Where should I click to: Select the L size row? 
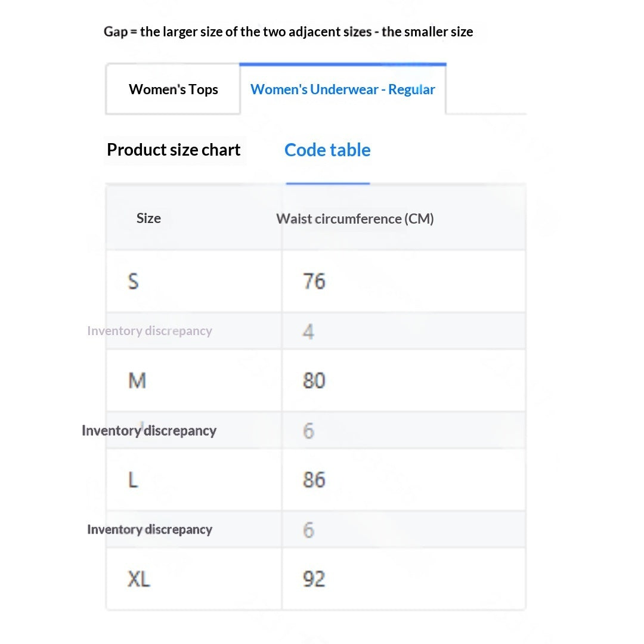click(316, 479)
